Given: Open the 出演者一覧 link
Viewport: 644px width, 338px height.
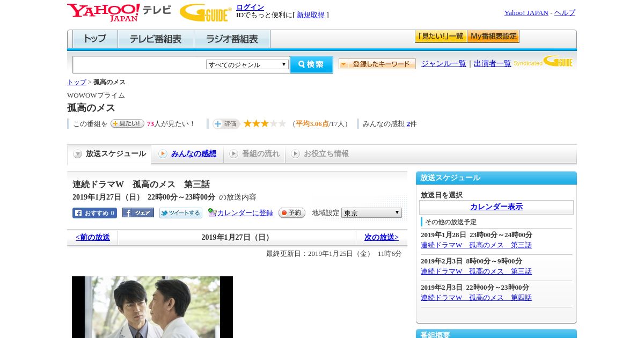Looking at the screenshot, I should click(493, 64).
